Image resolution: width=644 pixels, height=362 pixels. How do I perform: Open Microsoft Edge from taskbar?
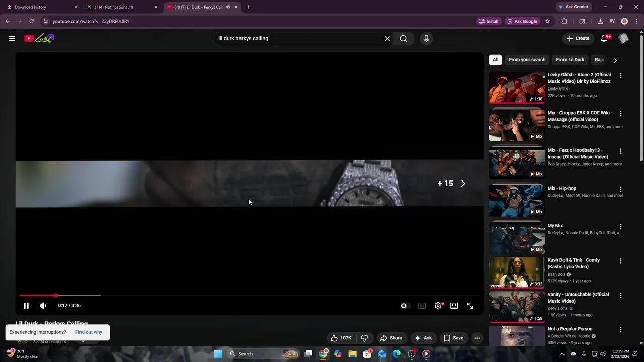tap(396, 354)
